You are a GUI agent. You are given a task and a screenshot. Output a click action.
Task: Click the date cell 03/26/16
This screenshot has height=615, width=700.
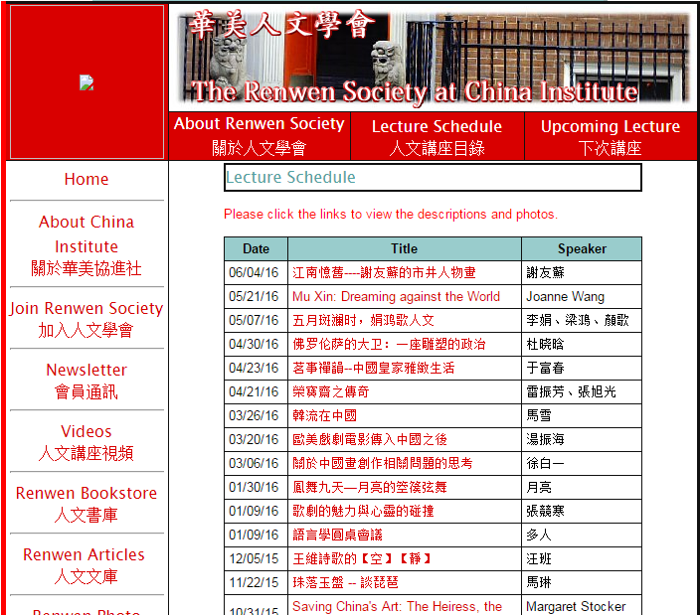click(x=257, y=415)
